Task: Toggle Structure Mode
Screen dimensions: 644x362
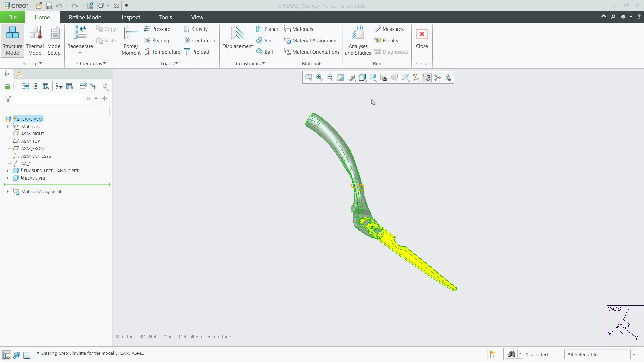Action: click(12, 41)
